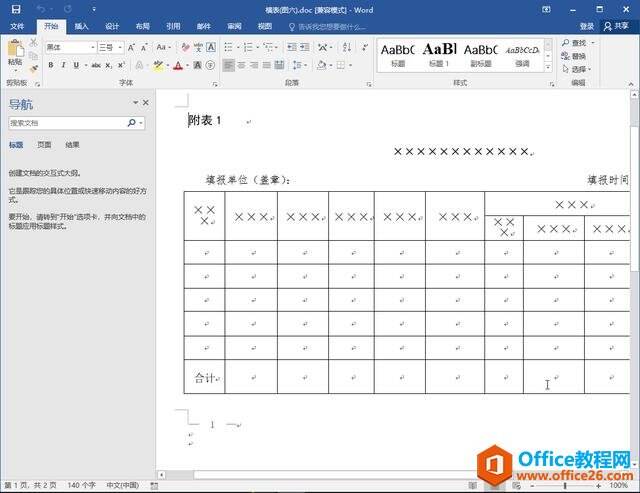Toggle align right button
640x493 pixels.
pyautogui.click(x=254, y=65)
